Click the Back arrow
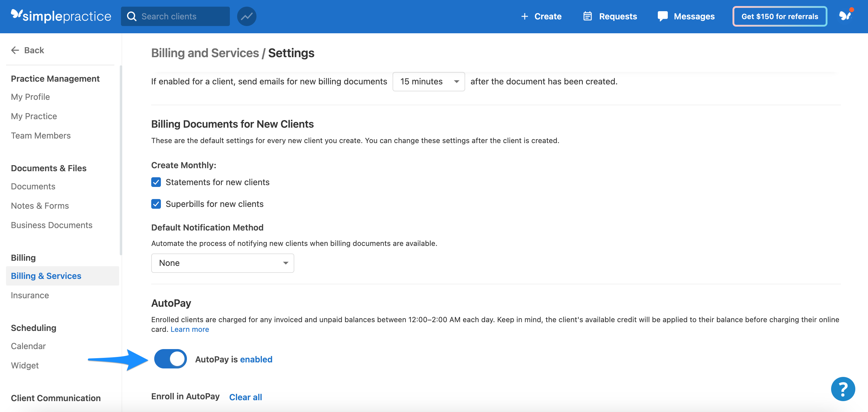The width and height of the screenshot is (868, 412). pos(15,50)
